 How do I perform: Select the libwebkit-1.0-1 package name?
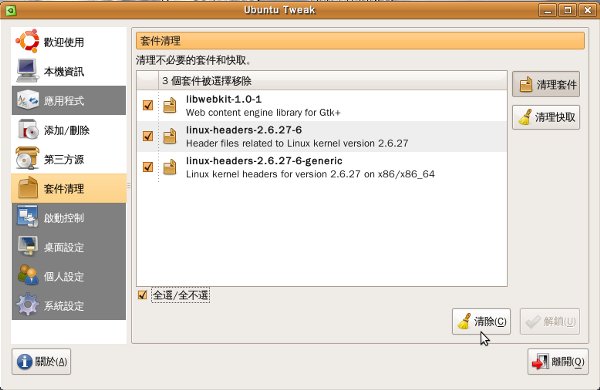pos(223,99)
